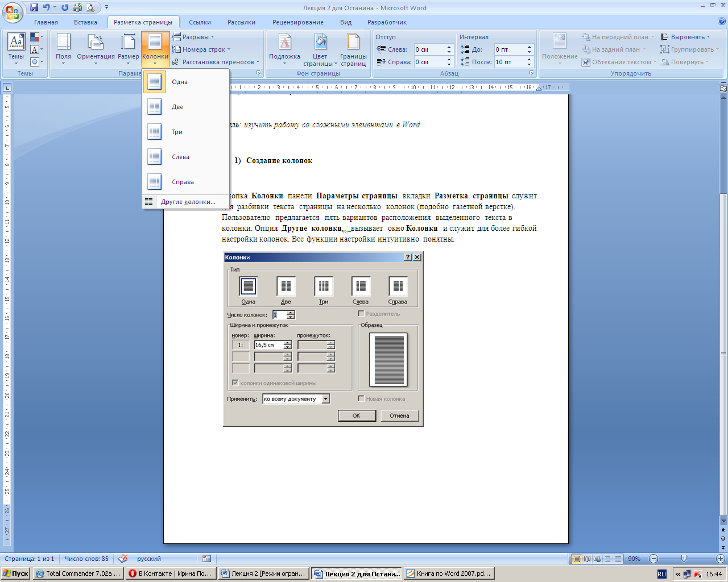Open the theme colors dropdown
728x582 pixels.
(x=37, y=37)
